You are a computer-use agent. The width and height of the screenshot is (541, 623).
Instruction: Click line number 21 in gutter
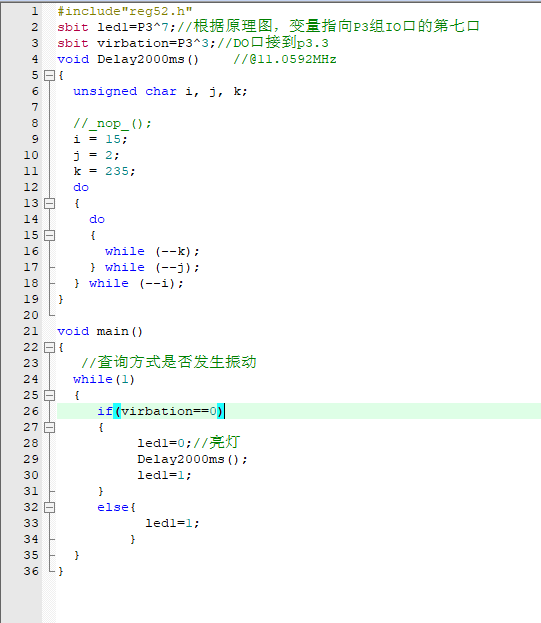(x=31, y=331)
